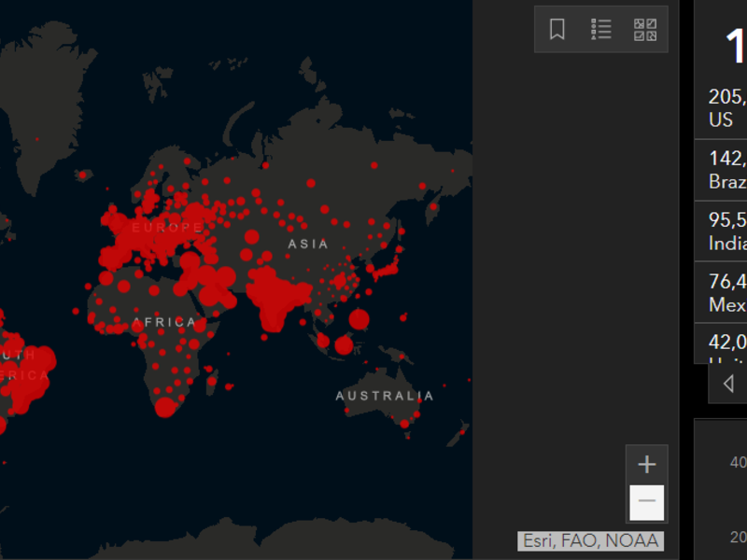Zoom out with the minus button

(x=646, y=503)
